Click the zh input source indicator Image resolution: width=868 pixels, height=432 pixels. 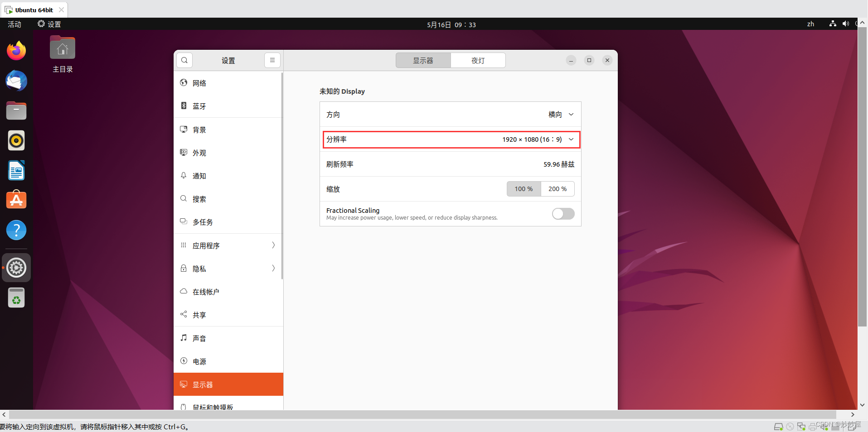[810, 24]
